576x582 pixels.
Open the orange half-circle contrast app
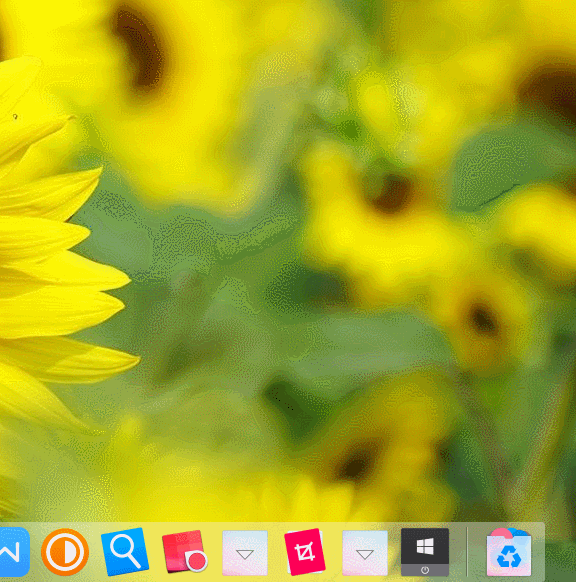click(x=65, y=552)
